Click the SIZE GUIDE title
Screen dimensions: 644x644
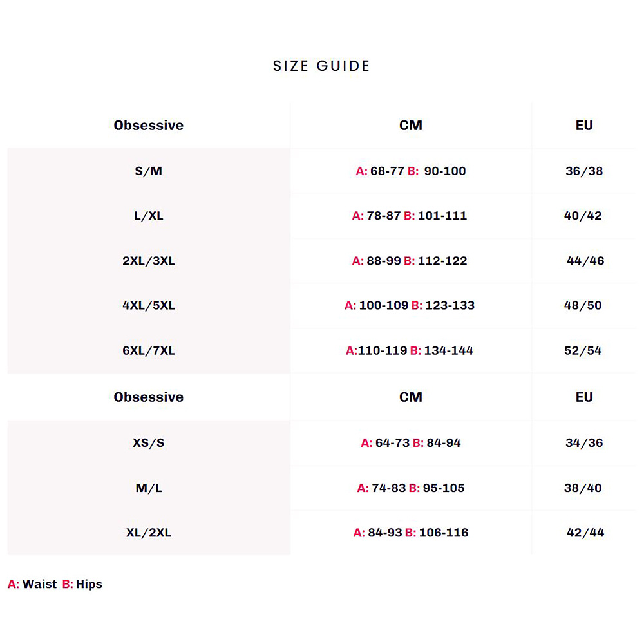tap(321, 66)
